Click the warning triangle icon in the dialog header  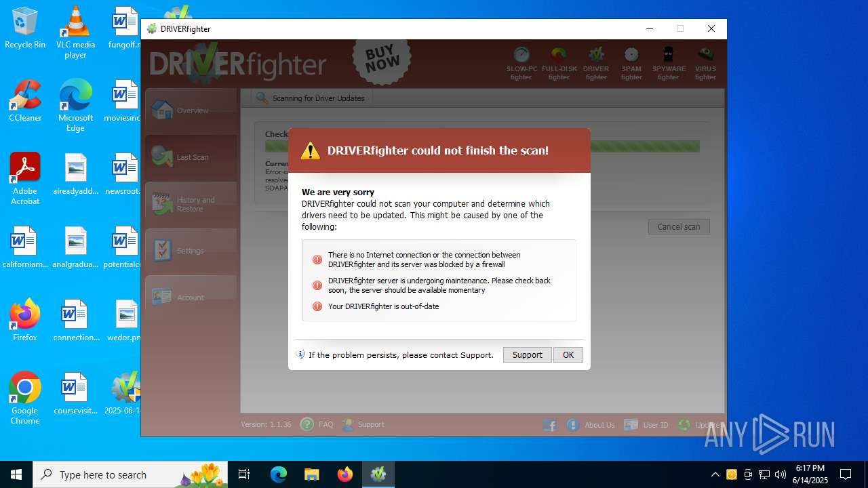311,150
